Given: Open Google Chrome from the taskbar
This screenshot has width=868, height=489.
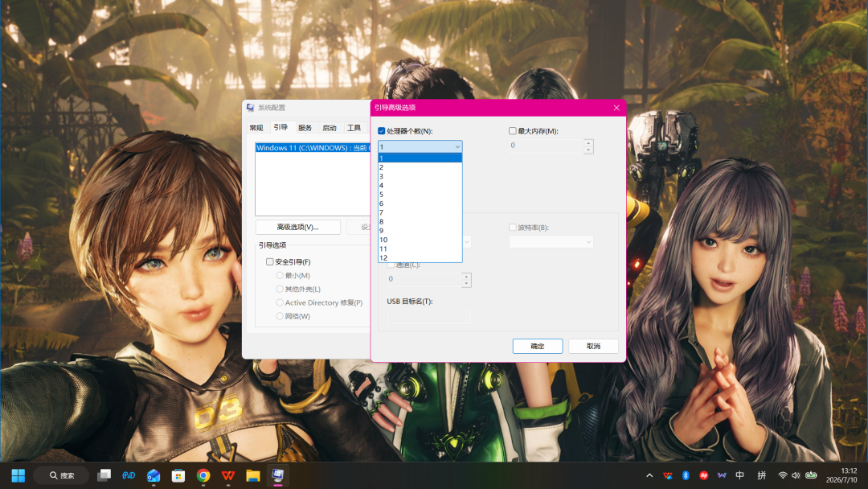Looking at the screenshot, I should [x=203, y=475].
